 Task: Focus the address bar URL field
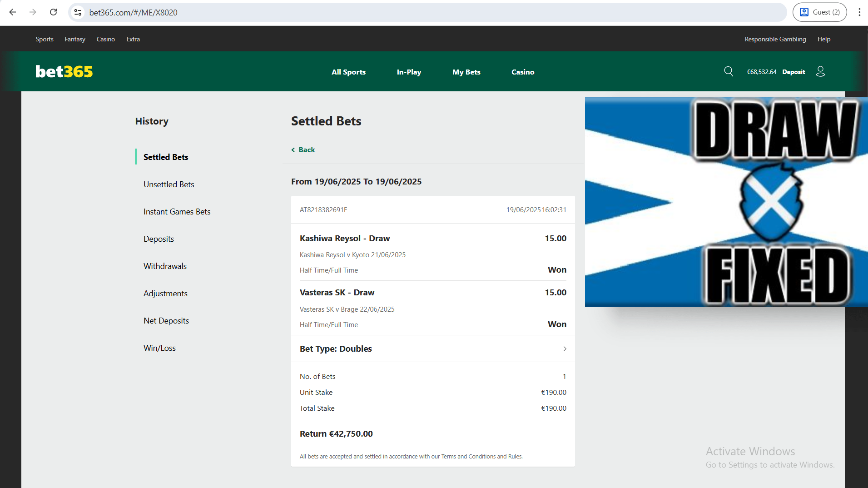[427, 12]
